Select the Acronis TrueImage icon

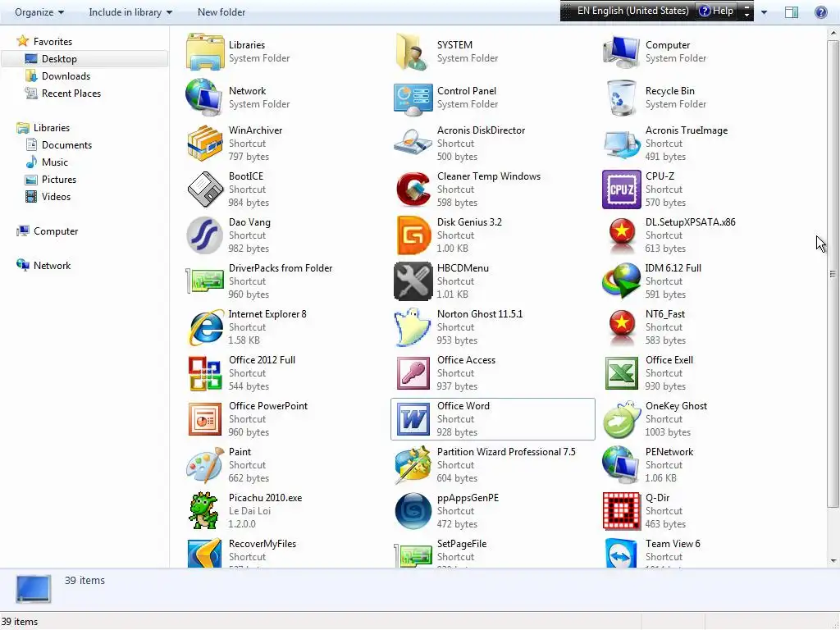point(622,144)
